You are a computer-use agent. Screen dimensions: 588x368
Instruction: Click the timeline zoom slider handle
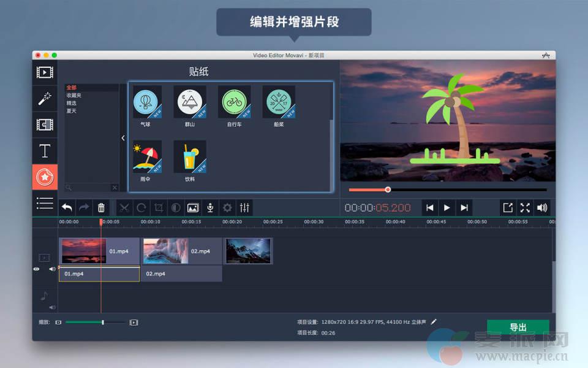[103, 322]
